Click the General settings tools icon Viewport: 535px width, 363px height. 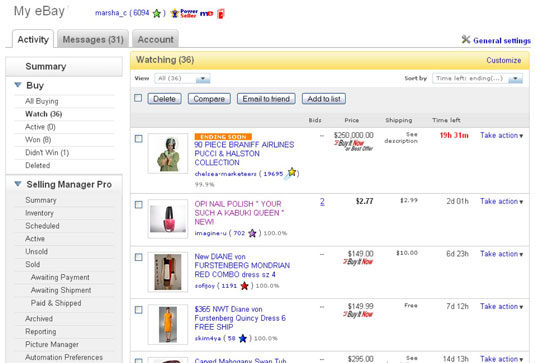(466, 39)
